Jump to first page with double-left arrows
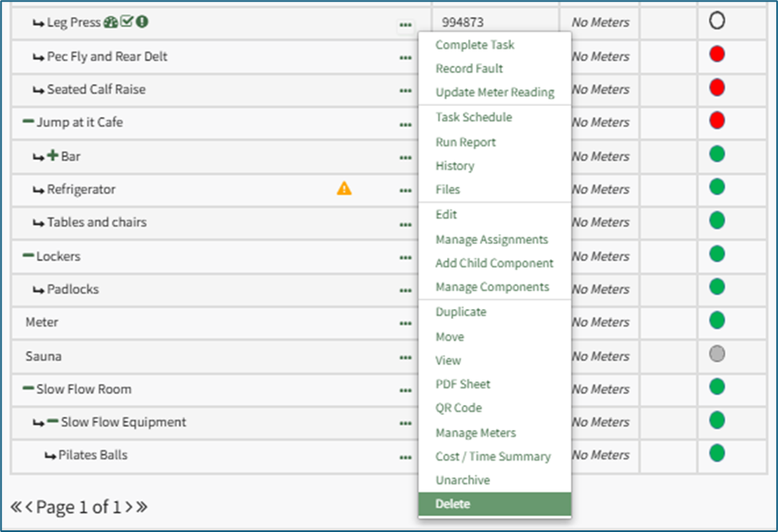This screenshot has height=532, width=778. click(16, 507)
